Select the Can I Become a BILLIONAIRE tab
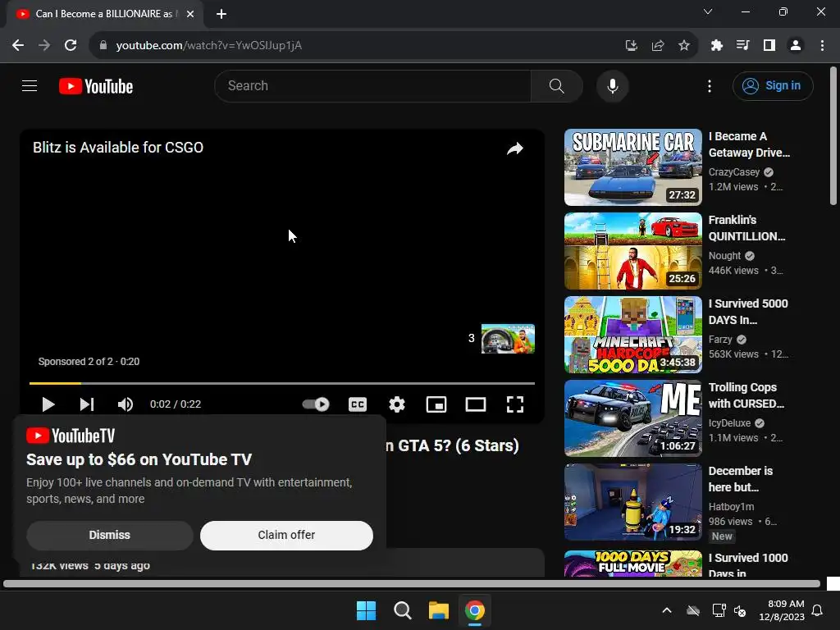 pyautogui.click(x=106, y=14)
